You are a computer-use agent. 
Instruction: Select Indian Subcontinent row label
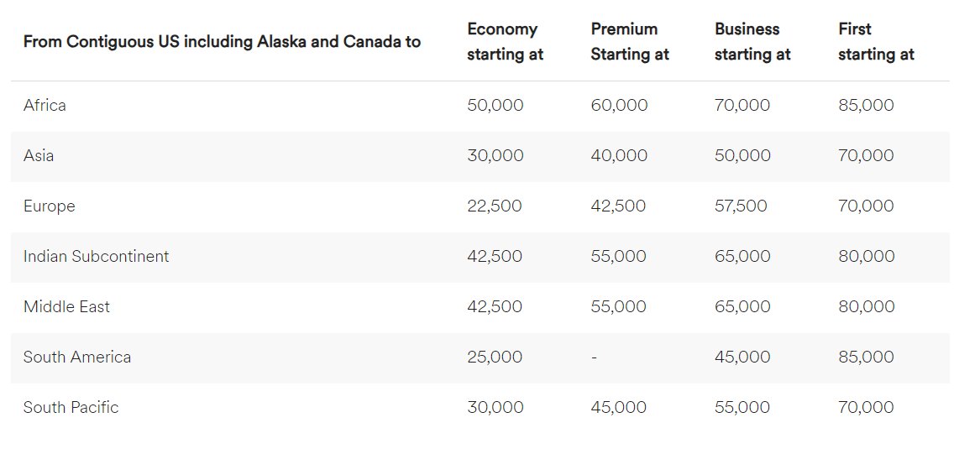coord(97,256)
